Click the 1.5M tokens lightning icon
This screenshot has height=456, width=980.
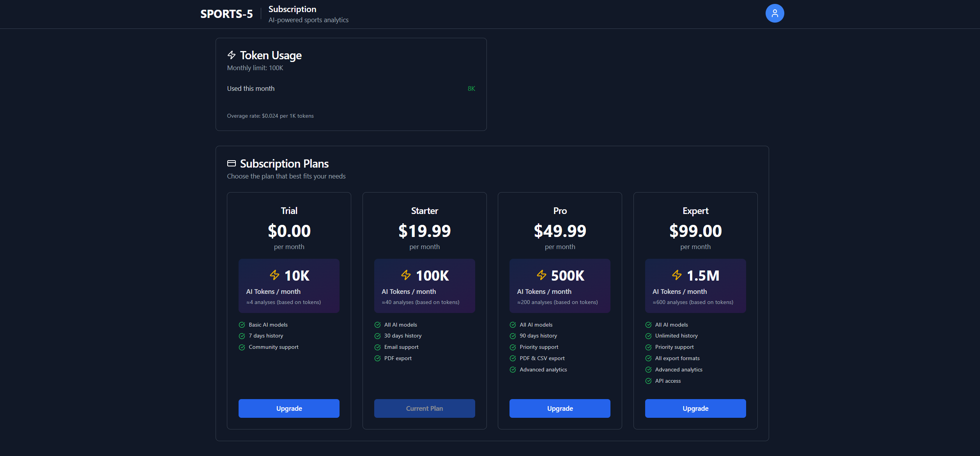click(677, 275)
